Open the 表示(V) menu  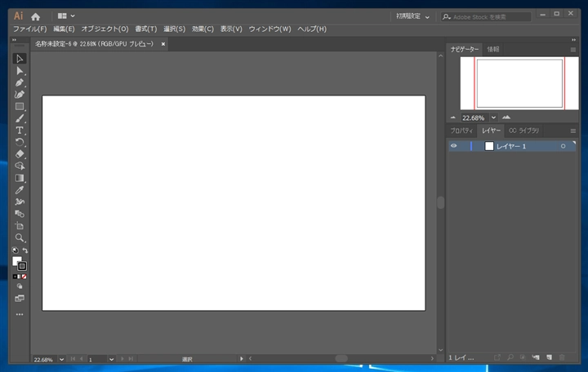coord(231,29)
